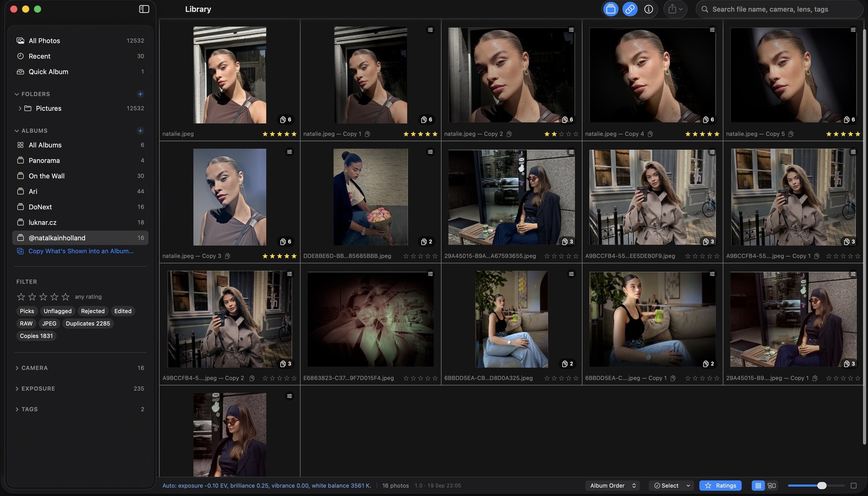Image resolution: width=868 pixels, height=496 pixels.
Task: Toggle the Unflagged filter
Action: pyautogui.click(x=58, y=311)
